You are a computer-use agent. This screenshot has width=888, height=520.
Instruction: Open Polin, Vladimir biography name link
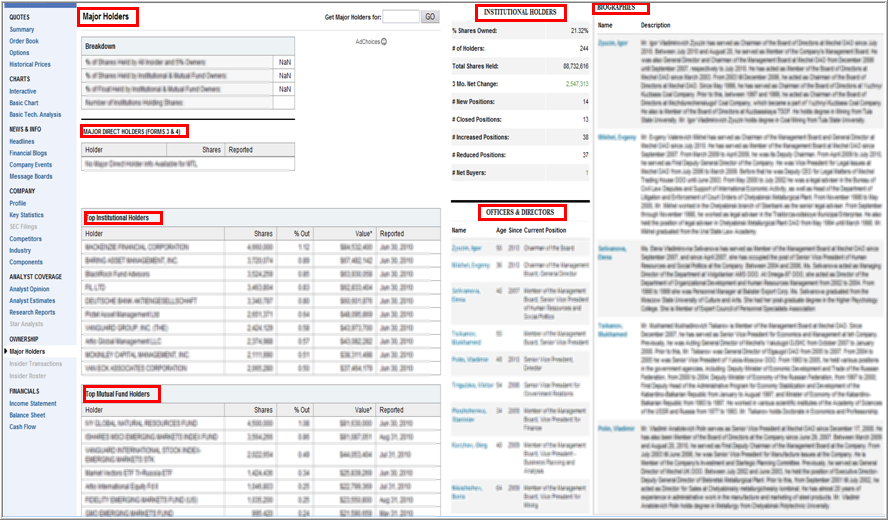pyautogui.click(x=616, y=429)
